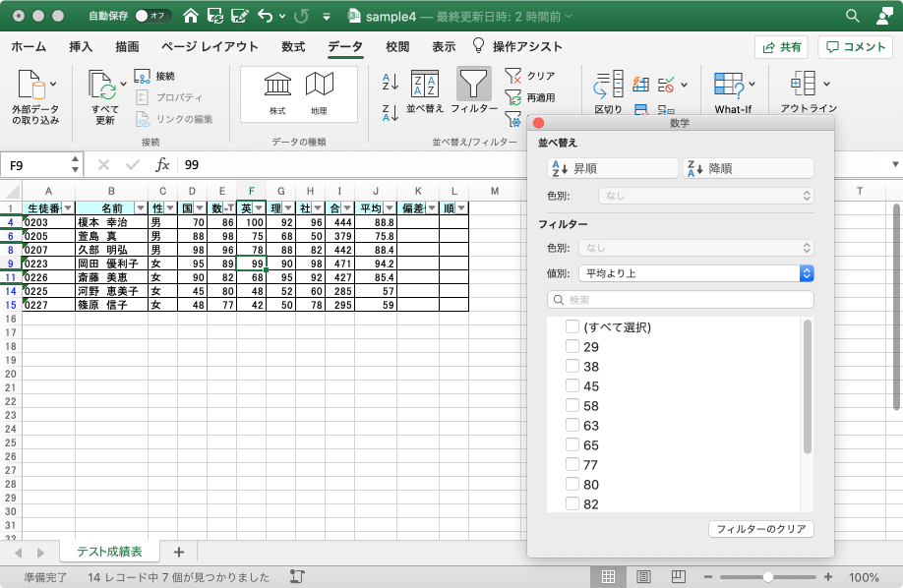This screenshot has height=588, width=903.
Task: Open the filter 色別 dropdown
Action: (x=695, y=248)
